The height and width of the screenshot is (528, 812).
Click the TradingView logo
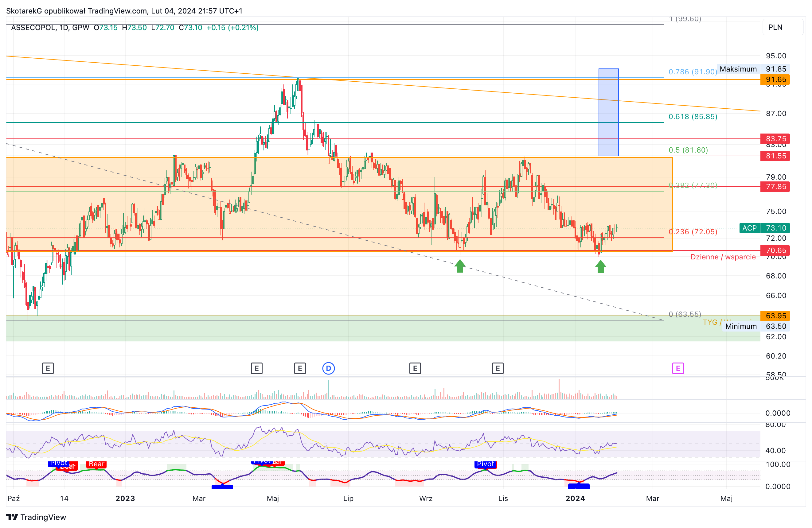pyautogui.click(x=36, y=517)
